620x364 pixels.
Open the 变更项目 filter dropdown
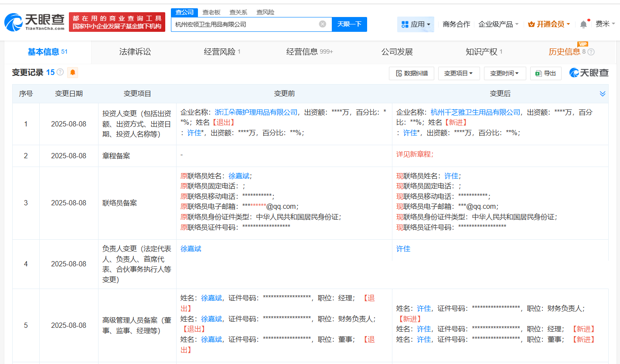point(458,73)
